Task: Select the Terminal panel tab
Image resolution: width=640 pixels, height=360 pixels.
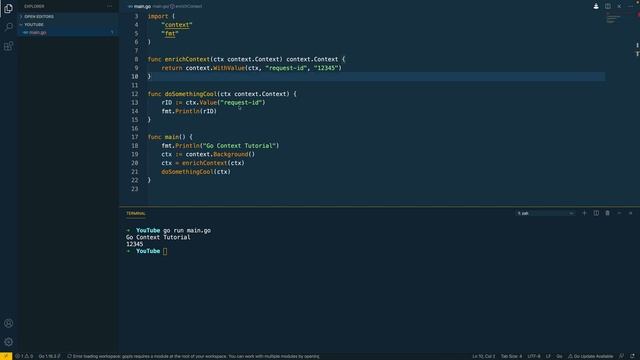Action: 136,213
